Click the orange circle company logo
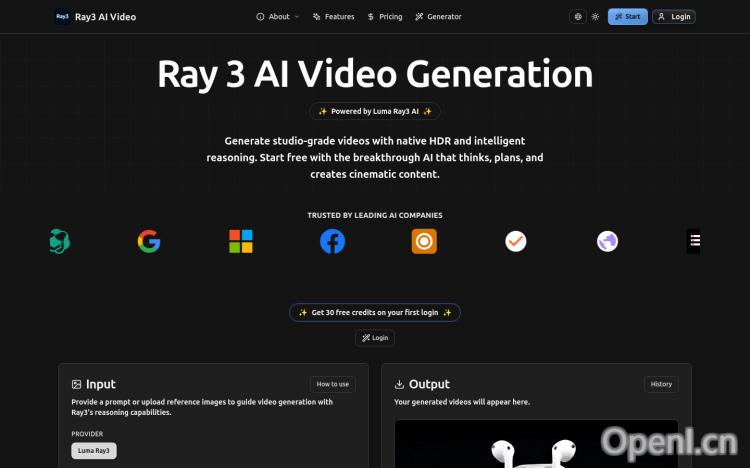This screenshot has height=468, width=750. (x=424, y=241)
